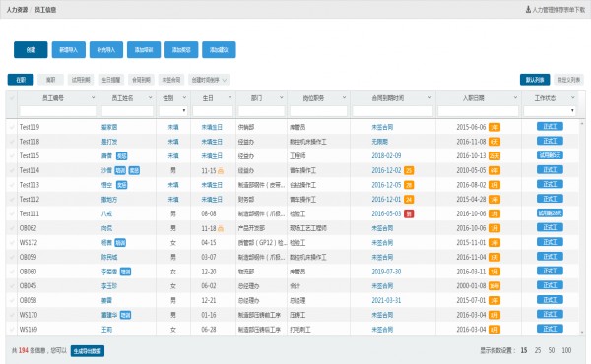The height and width of the screenshot is (364, 591).
Task: Switch to the 自定义列表 view
Action: 568,80
